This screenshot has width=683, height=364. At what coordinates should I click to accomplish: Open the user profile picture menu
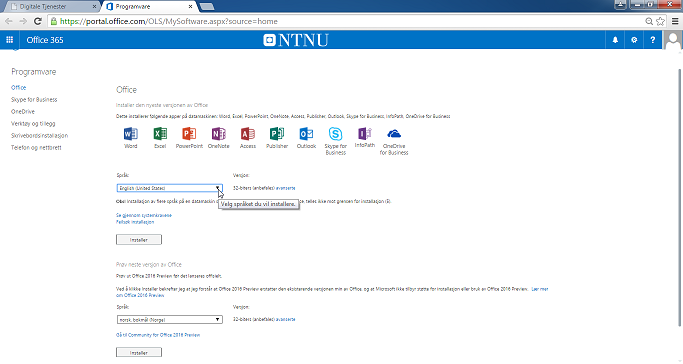(x=673, y=40)
